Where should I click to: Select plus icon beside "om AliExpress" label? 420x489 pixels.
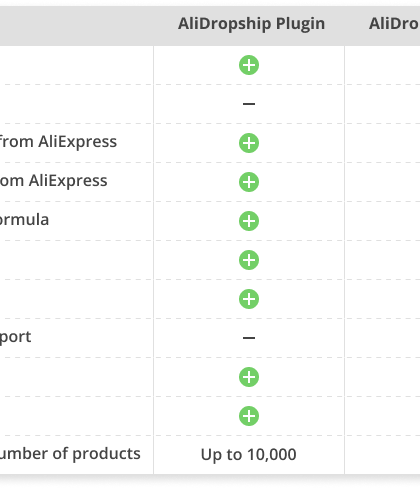pyautogui.click(x=249, y=182)
